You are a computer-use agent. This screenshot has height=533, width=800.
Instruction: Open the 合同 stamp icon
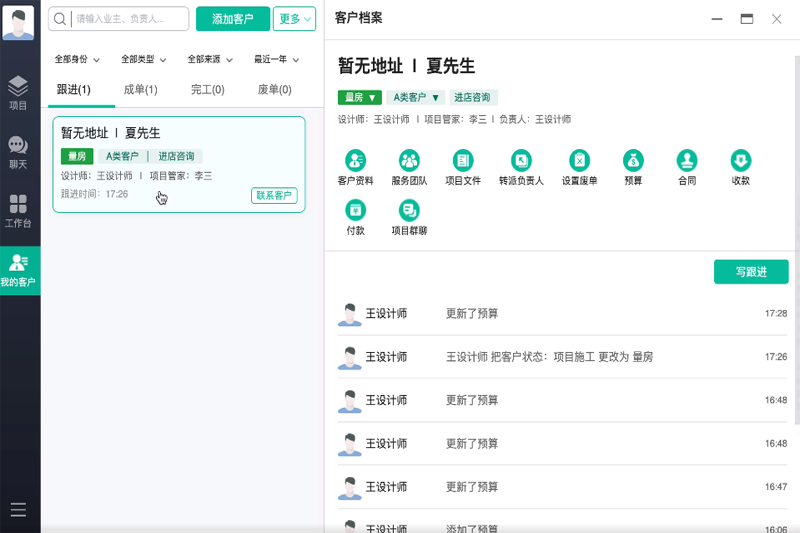687,160
